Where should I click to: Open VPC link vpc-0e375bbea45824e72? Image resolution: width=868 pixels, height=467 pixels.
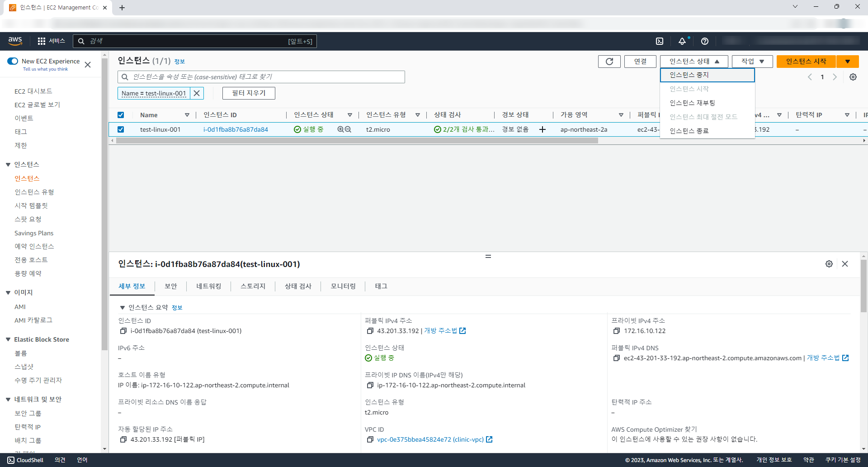click(x=430, y=439)
